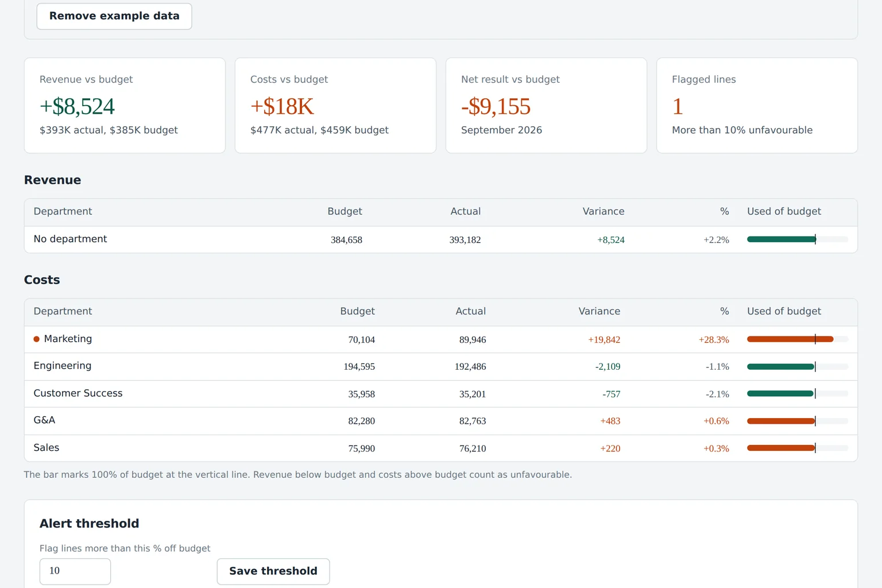Viewport: 882px width, 588px height.
Task: Click the orange flag dot beside Marketing
Action: [x=37, y=339]
